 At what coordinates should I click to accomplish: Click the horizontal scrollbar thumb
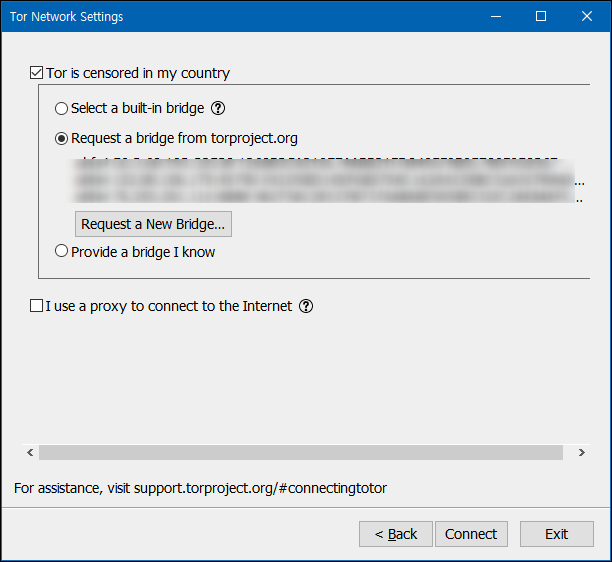coord(301,452)
